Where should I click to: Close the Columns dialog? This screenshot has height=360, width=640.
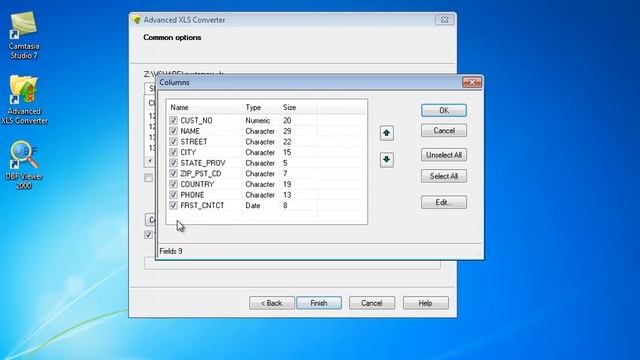click(x=472, y=82)
